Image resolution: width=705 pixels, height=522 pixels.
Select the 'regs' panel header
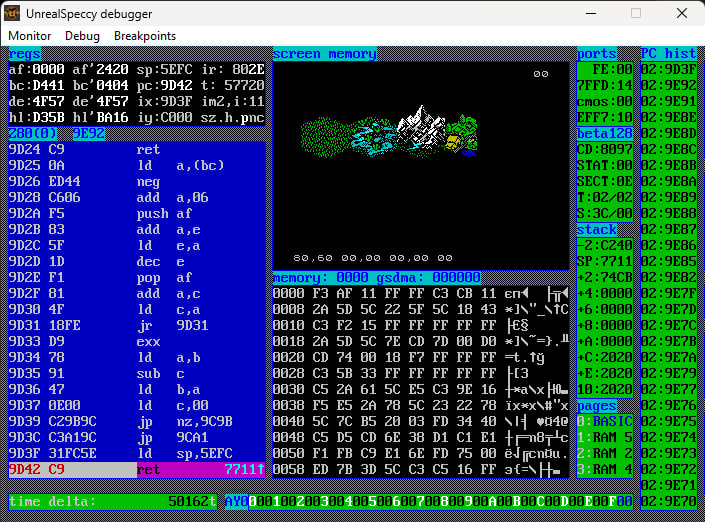pos(24,54)
